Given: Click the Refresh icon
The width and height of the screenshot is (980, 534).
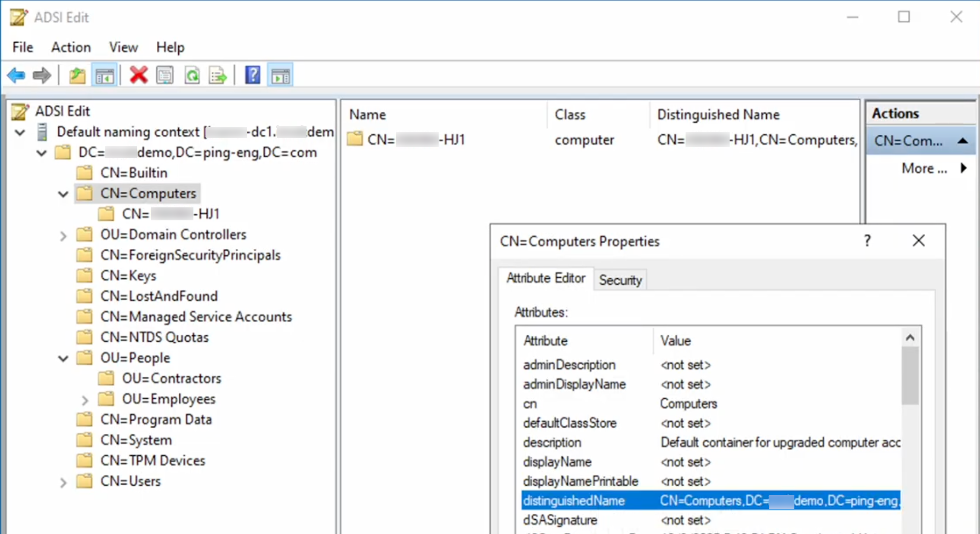Looking at the screenshot, I should pos(192,75).
